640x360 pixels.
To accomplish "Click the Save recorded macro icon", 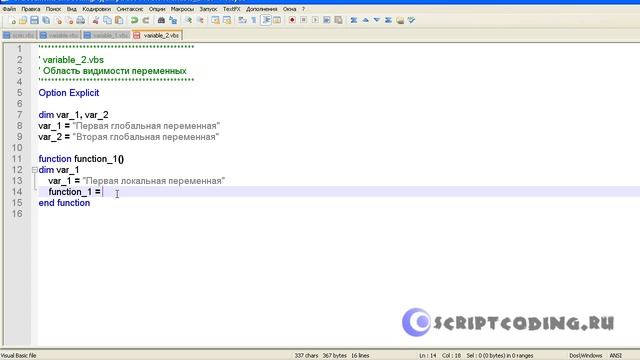I will point(338,20).
